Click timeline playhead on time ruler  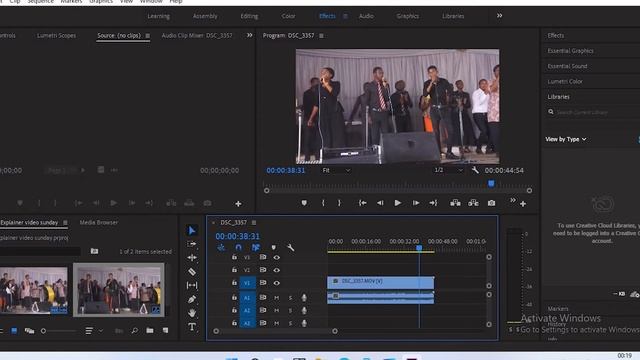419,248
